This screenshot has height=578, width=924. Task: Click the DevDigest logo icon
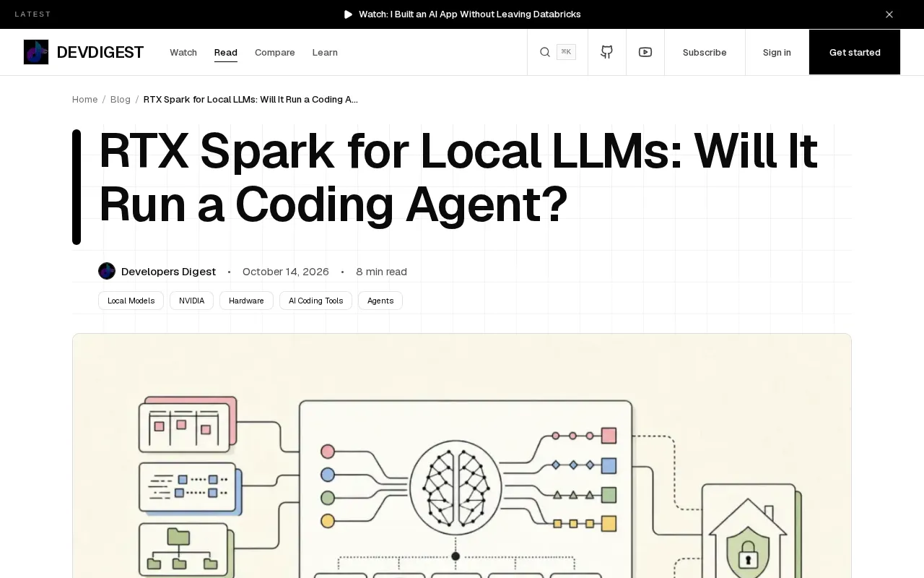click(36, 52)
